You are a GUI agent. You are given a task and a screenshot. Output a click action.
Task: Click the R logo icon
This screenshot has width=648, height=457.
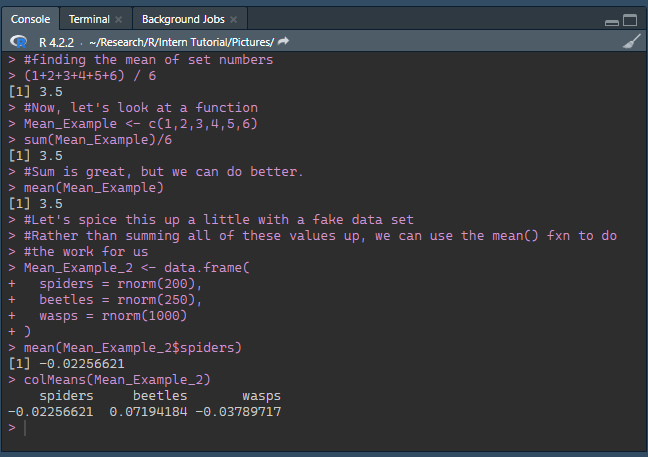tap(19, 42)
